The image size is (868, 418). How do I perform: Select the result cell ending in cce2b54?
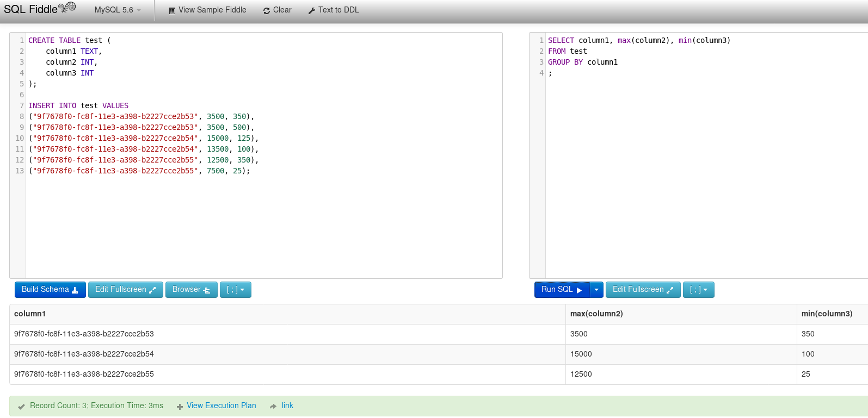[x=287, y=354]
